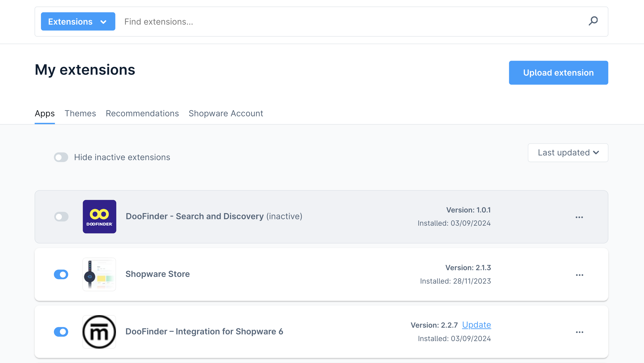Open the Extensions search-type dropdown
The width and height of the screenshot is (644, 363).
pyautogui.click(x=78, y=21)
